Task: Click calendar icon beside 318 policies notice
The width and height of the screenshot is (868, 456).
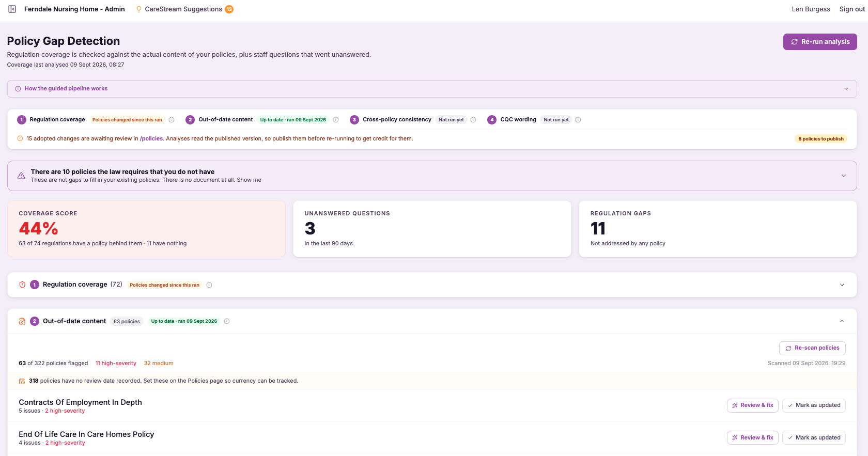Action: (x=22, y=381)
